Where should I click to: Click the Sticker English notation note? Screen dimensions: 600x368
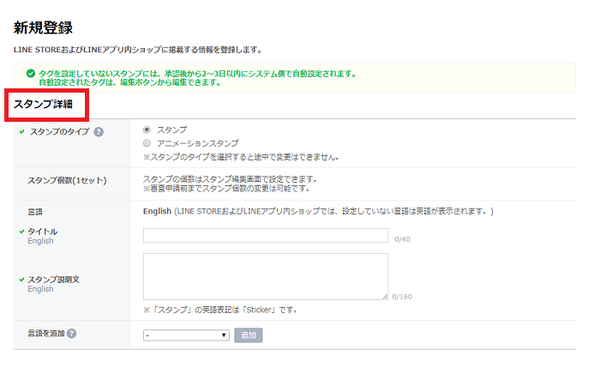pos(220,310)
